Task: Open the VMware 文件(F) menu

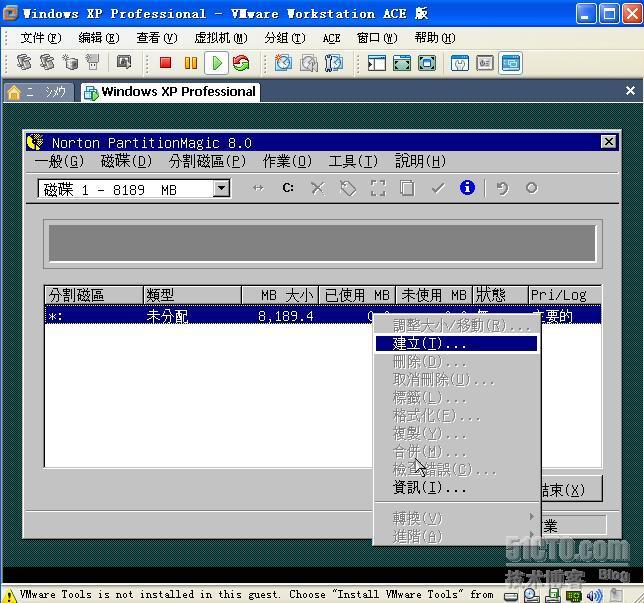Action: [x=41, y=38]
